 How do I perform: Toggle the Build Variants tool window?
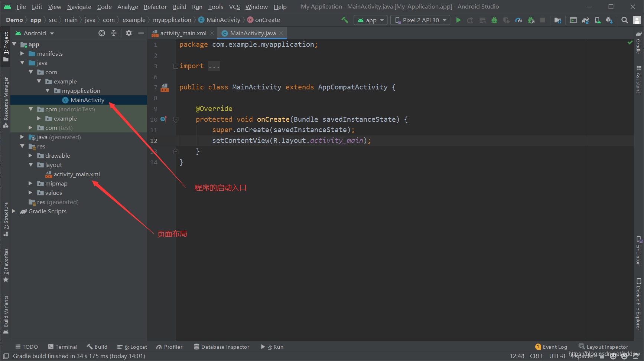pos(6,315)
